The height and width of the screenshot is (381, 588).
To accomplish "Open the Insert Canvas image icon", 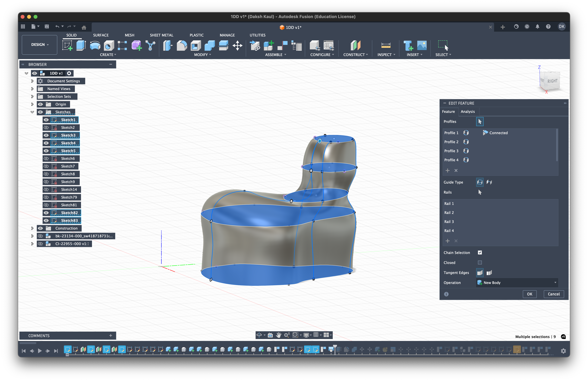I will [422, 46].
